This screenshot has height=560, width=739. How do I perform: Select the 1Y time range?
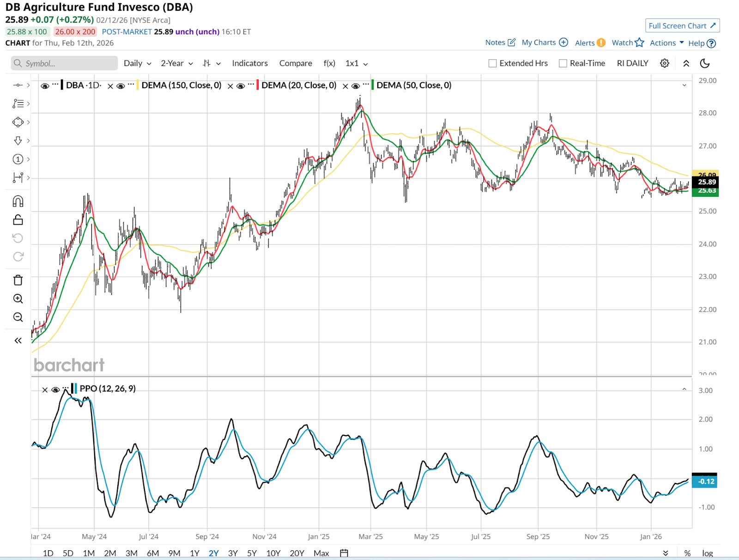(x=194, y=553)
